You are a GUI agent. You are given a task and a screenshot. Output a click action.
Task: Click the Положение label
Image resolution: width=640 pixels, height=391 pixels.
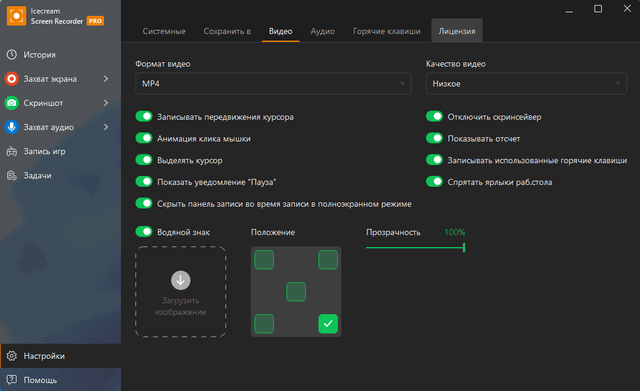coord(273,232)
